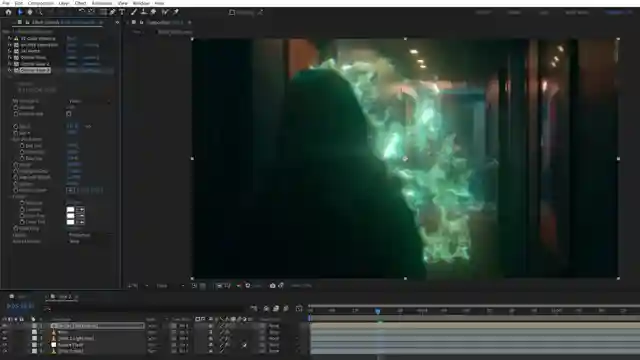This screenshot has height=360, width=640.
Task: Select the Type tool
Action: (122, 12)
